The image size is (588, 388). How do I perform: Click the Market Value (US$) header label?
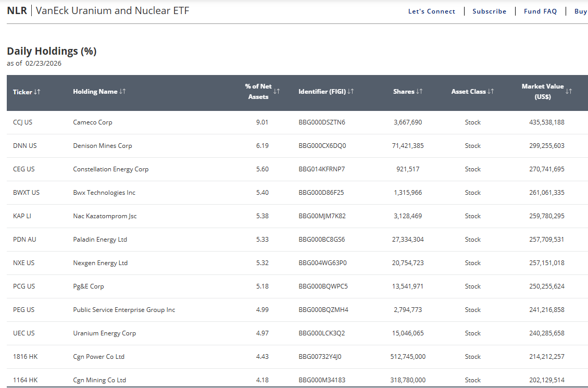[x=543, y=92]
